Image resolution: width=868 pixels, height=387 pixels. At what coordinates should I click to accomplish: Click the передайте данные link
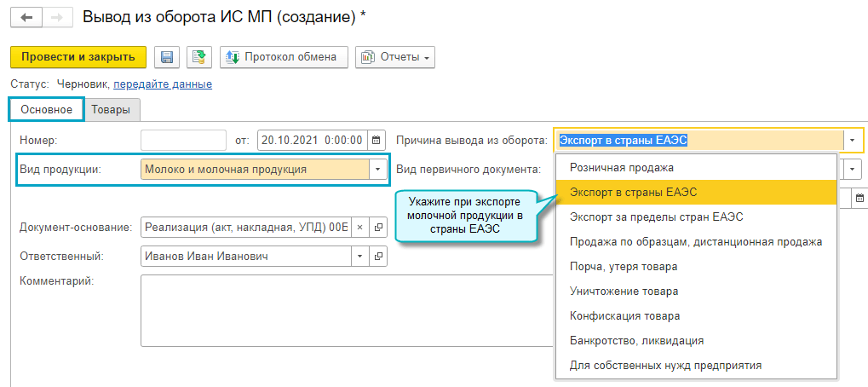click(x=163, y=84)
